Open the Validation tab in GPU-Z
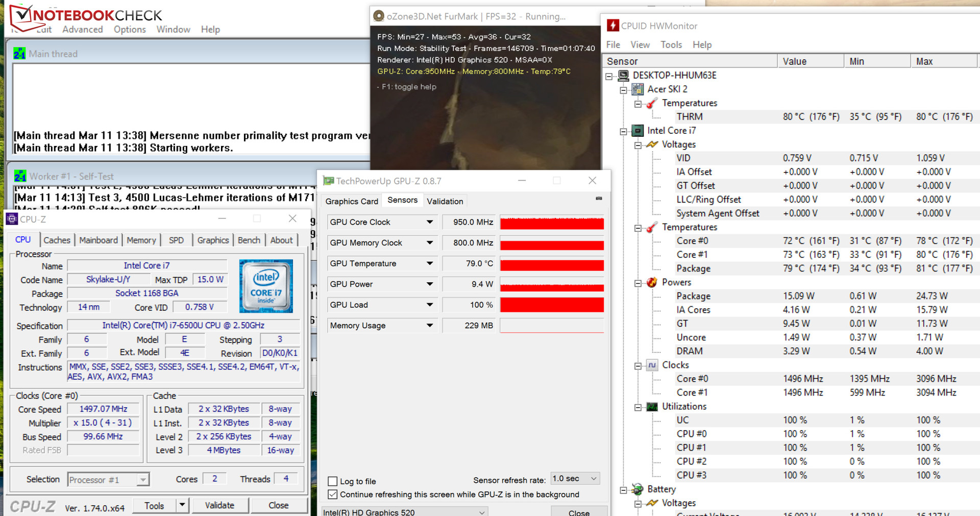The image size is (980, 516). tap(445, 201)
